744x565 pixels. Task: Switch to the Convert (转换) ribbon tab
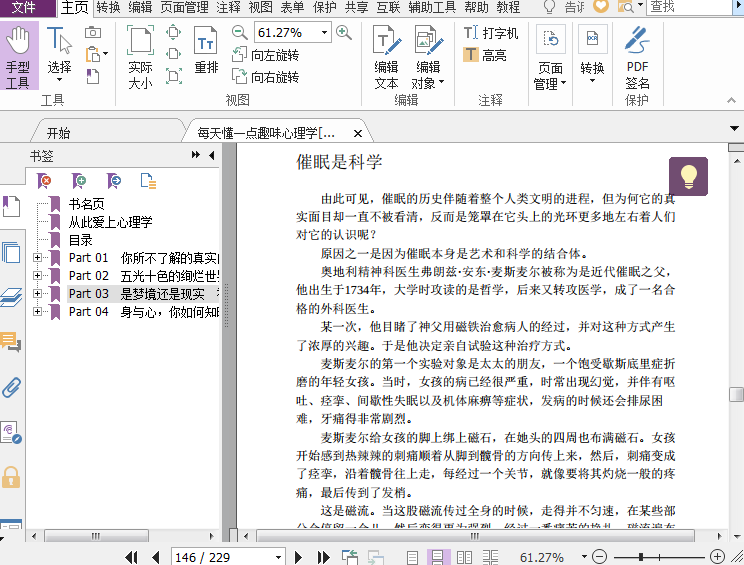click(x=108, y=7)
